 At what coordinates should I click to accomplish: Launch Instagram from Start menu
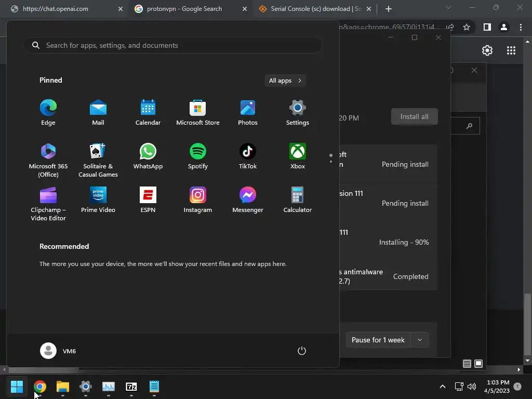(198, 200)
